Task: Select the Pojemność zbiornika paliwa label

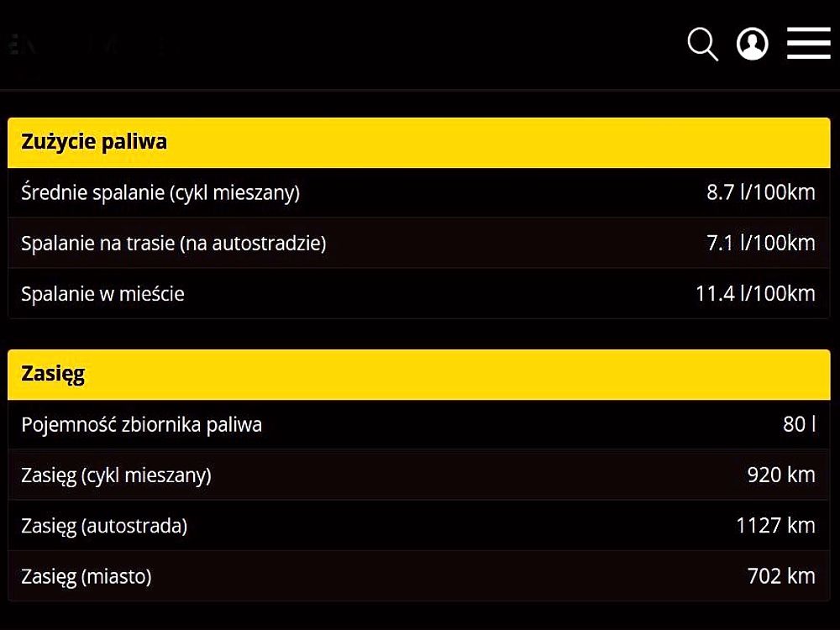Action: point(141,424)
